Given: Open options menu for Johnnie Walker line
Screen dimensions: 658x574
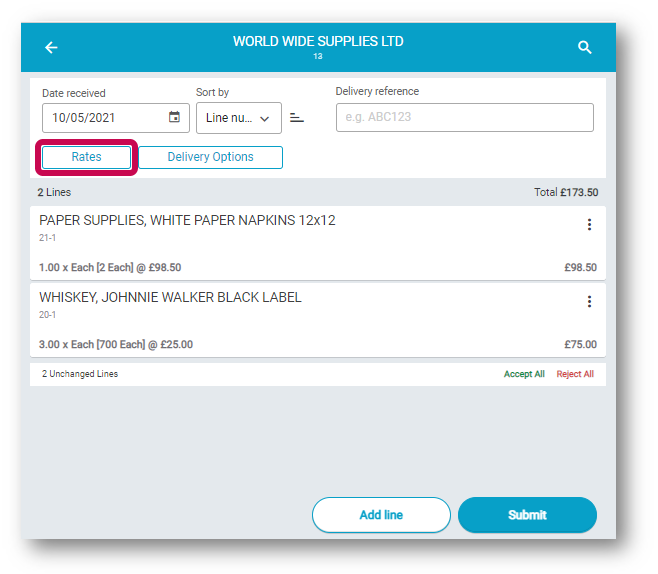Looking at the screenshot, I should pos(589,301).
